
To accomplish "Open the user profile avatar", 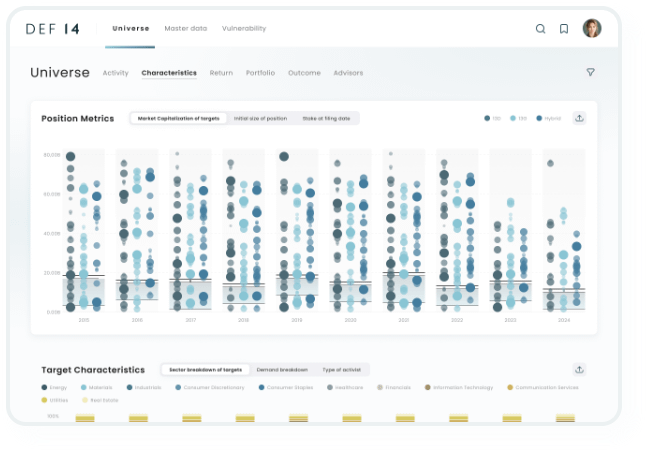I will pyautogui.click(x=592, y=28).
